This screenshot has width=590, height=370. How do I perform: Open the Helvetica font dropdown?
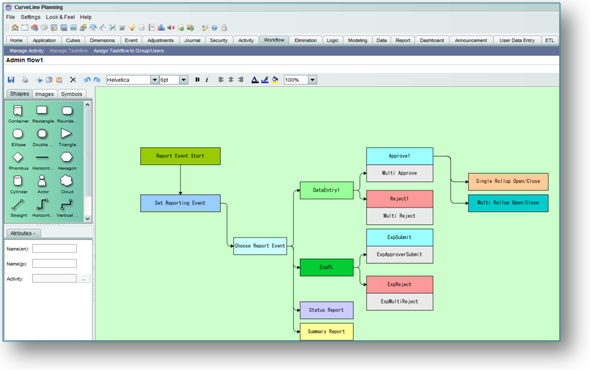click(x=154, y=80)
